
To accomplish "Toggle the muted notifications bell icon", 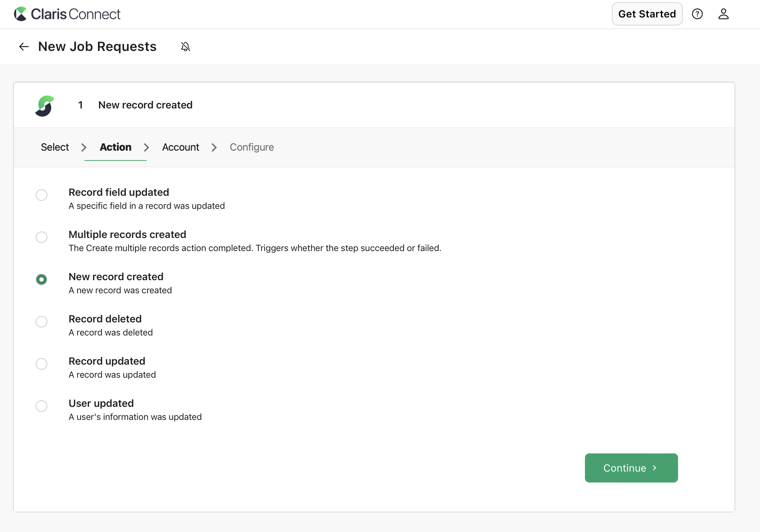I will pyautogui.click(x=185, y=47).
